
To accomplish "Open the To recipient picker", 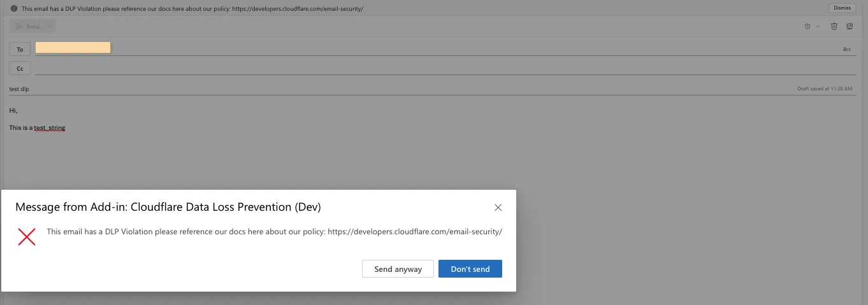I will click(x=20, y=49).
